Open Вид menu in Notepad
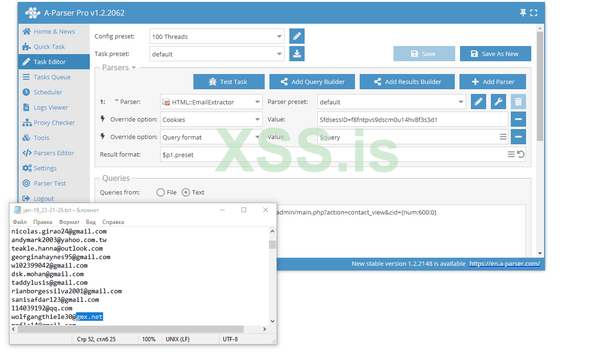The height and width of the screenshot is (364, 613). pos(91,222)
